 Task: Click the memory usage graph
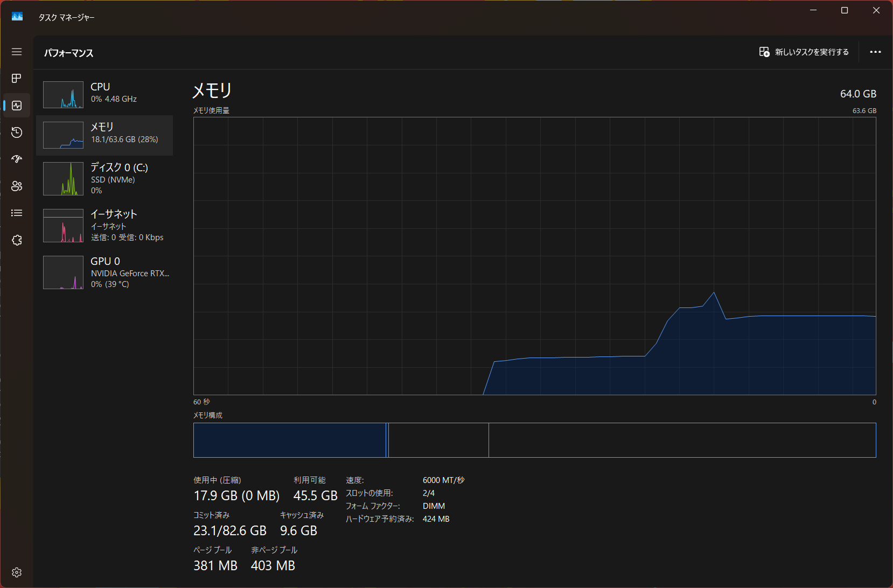pos(534,256)
